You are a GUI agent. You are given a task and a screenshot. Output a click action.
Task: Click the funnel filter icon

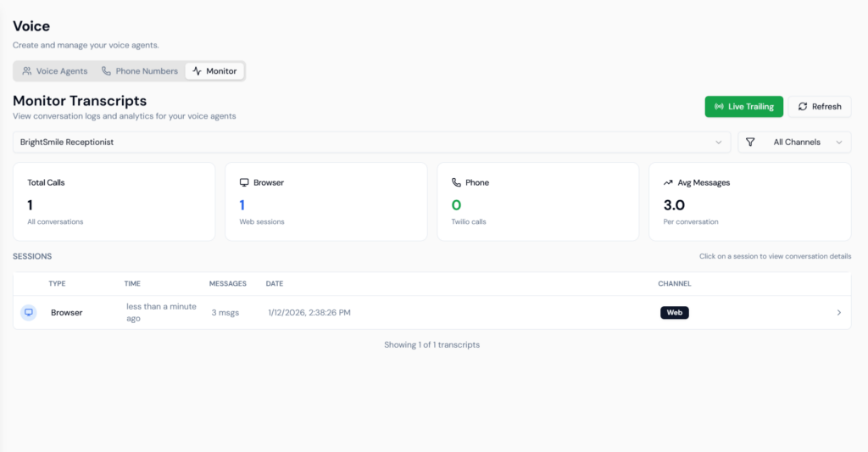point(750,142)
